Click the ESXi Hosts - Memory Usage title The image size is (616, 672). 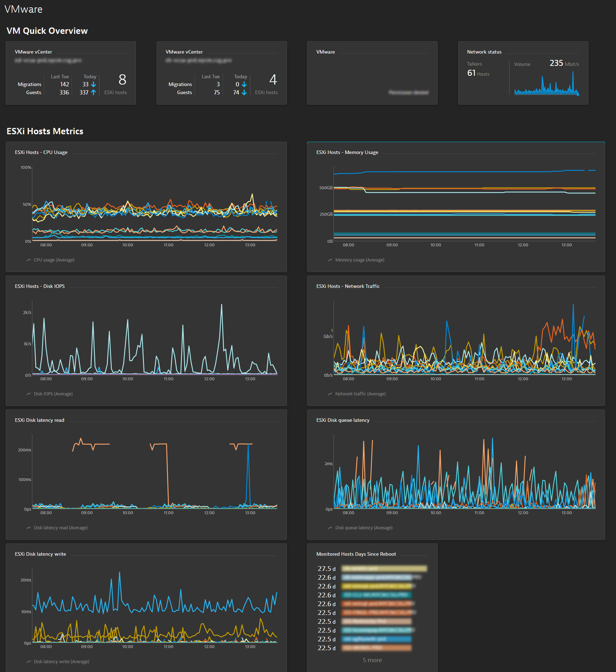347,152
